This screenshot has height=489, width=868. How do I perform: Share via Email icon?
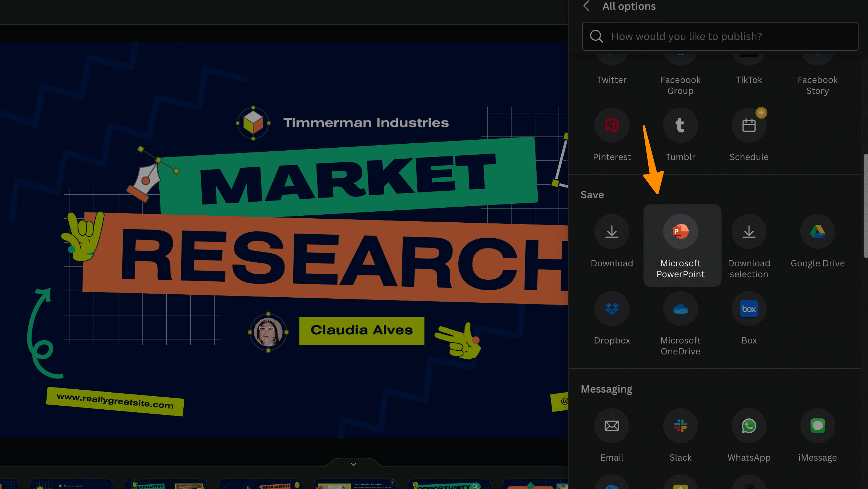(612, 426)
